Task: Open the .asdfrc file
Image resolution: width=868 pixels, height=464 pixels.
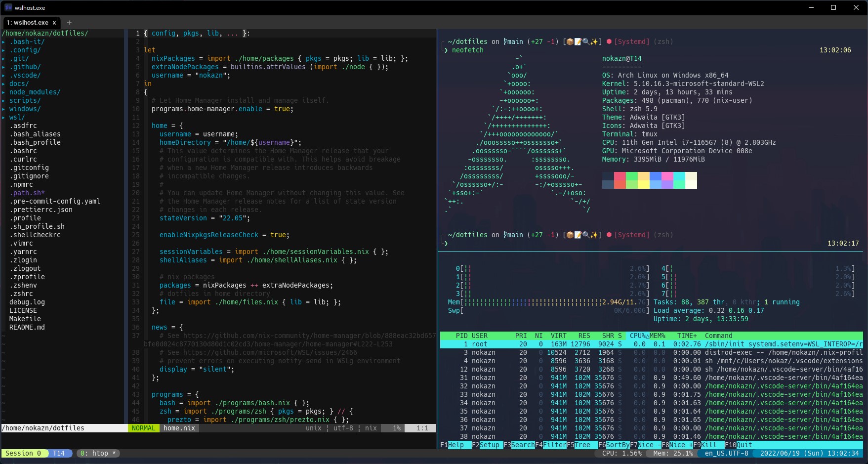Action: pos(23,126)
